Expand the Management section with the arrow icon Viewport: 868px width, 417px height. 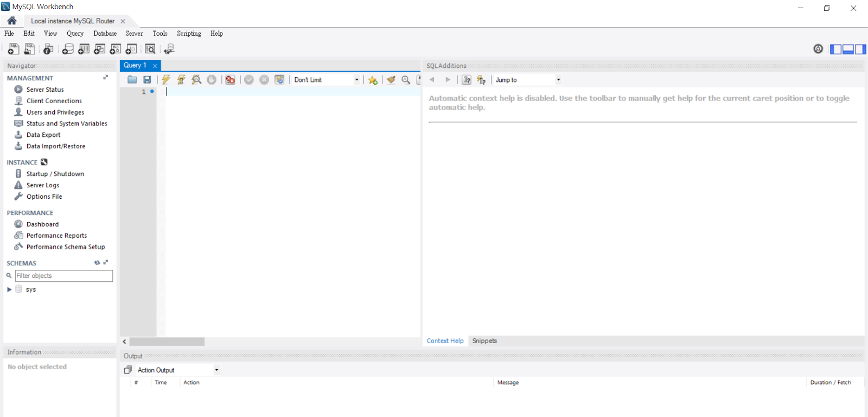[106, 78]
